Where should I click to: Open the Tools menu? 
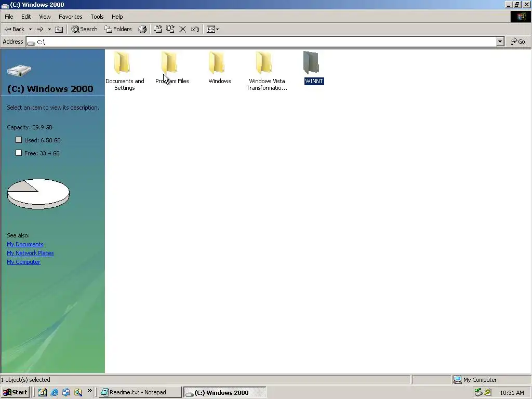coord(97,17)
